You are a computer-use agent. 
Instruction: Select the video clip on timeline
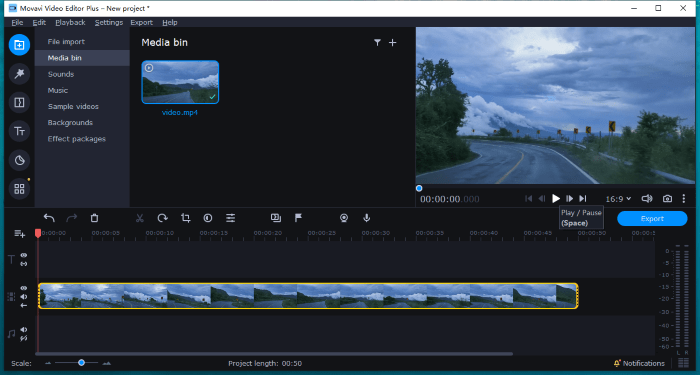308,296
